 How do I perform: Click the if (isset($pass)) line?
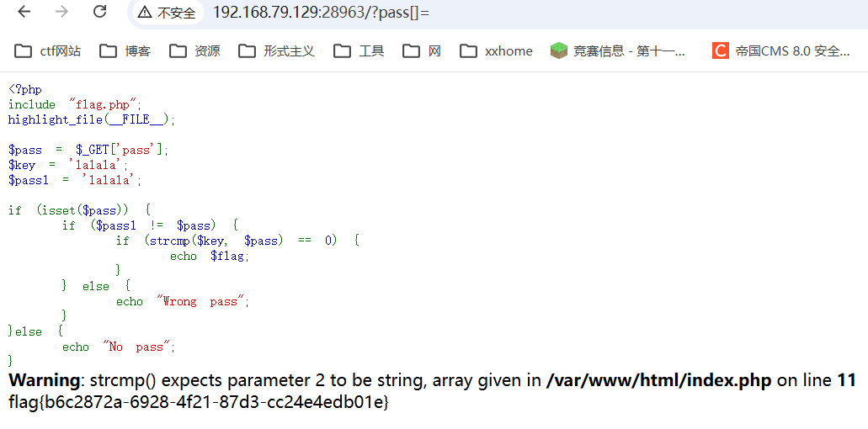[80, 210]
